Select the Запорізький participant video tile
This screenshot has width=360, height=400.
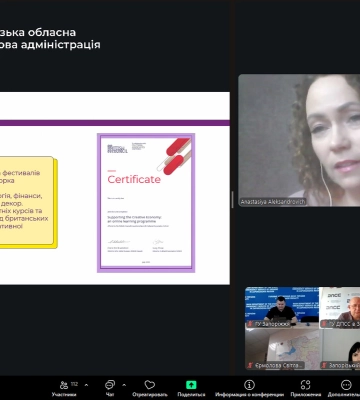340,349
